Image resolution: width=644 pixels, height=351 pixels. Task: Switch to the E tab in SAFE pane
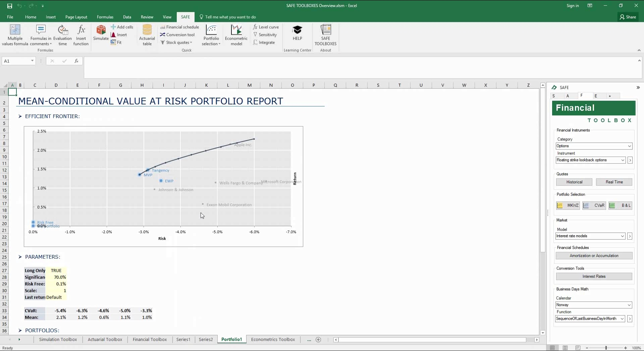[x=596, y=96]
